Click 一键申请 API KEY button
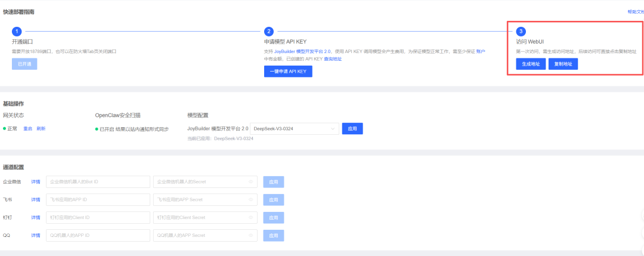This screenshot has height=256, width=644. point(288,72)
